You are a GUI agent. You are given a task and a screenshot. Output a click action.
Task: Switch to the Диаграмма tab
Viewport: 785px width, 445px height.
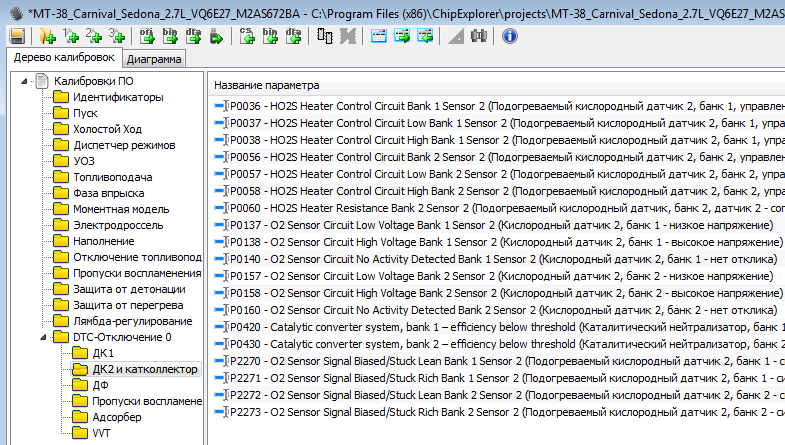154,59
